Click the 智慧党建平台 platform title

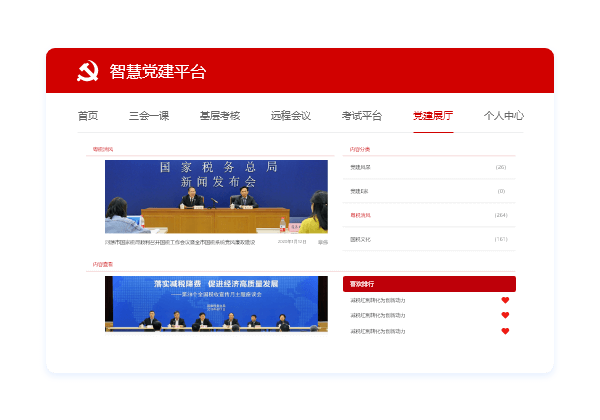point(157,72)
